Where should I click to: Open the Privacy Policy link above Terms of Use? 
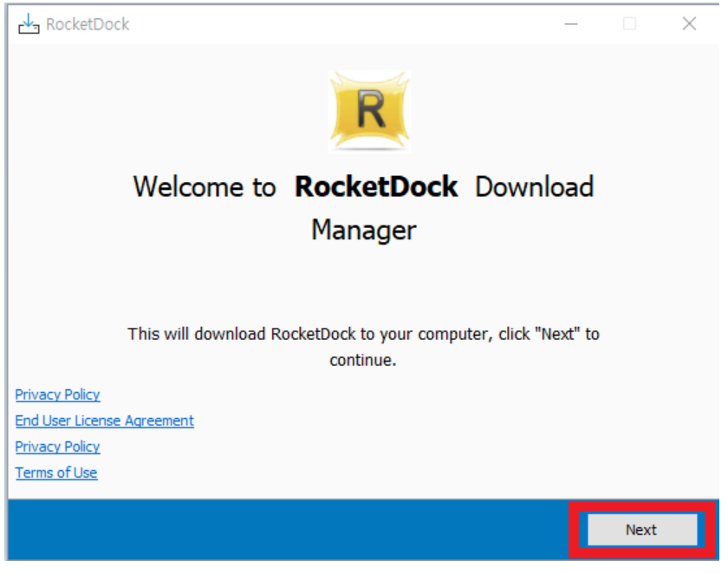[57, 447]
